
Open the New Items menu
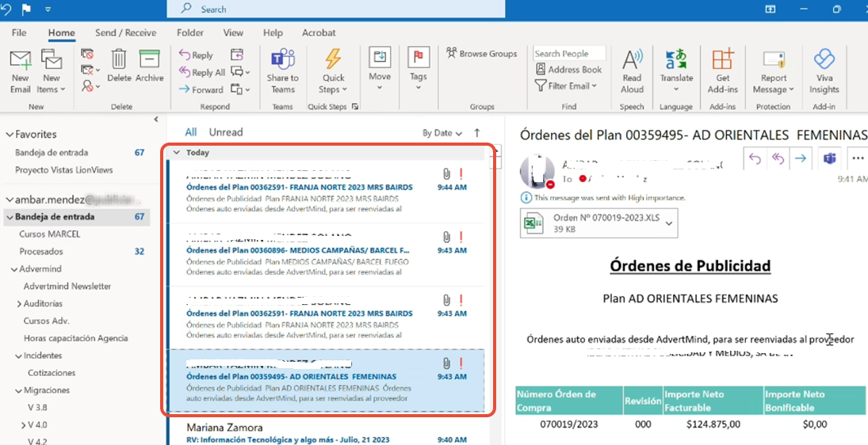pyautogui.click(x=51, y=72)
